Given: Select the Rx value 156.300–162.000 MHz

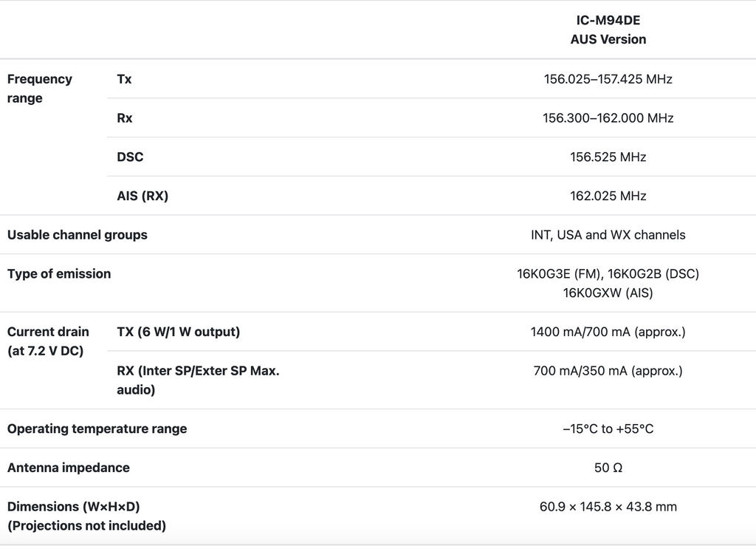Looking at the screenshot, I should click(x=608, y=118).
